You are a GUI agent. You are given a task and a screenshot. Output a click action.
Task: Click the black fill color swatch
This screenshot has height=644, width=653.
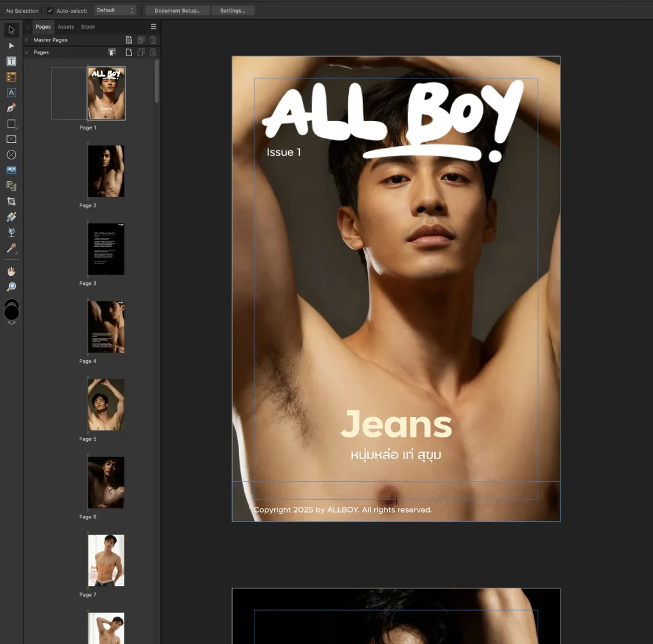pos(11,312)
